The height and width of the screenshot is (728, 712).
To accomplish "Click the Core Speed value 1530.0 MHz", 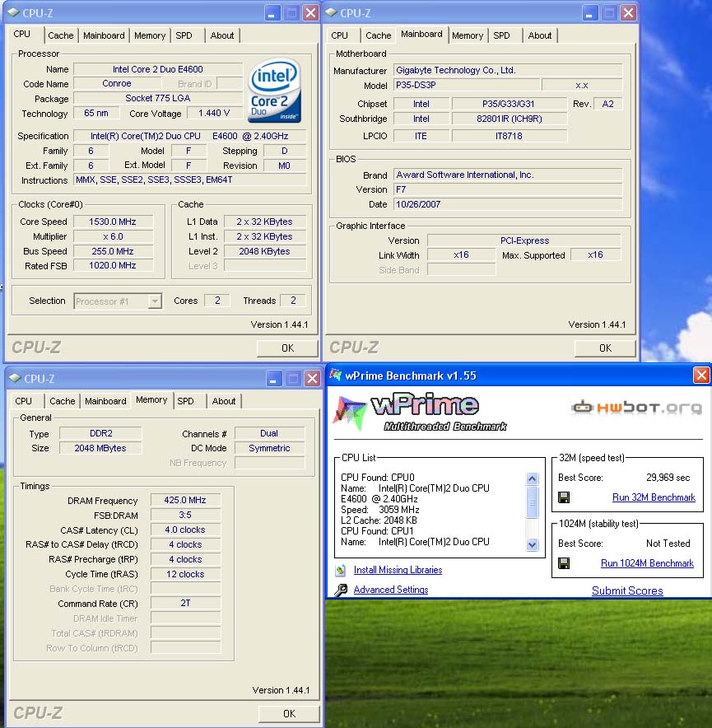I will [113, 222].
